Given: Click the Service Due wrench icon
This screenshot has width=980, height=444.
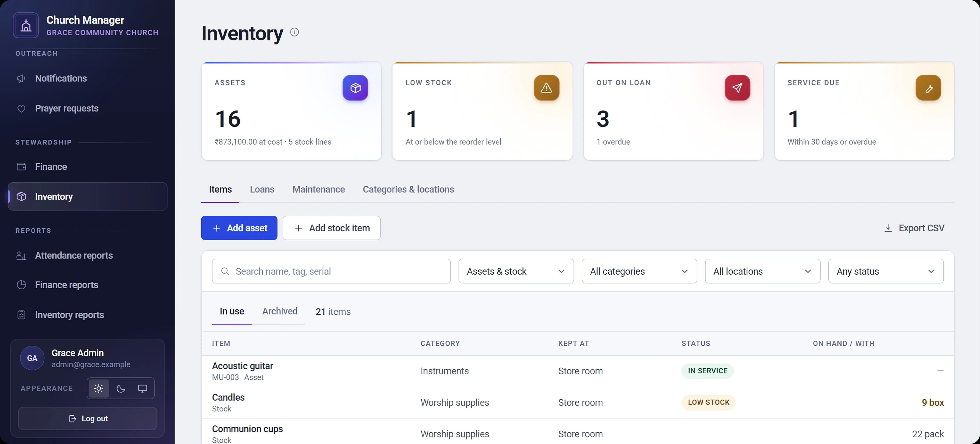Looking at the screenshot, I should [x=928, y=88].
